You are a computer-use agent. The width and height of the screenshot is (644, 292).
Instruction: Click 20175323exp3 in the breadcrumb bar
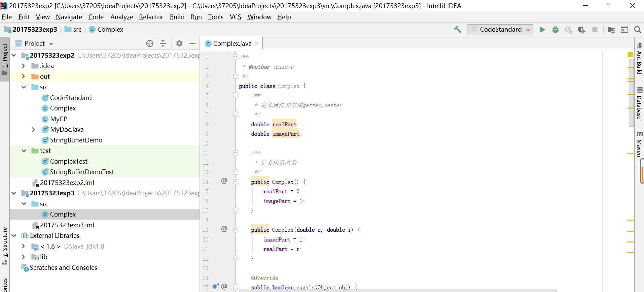click(31, 29)
